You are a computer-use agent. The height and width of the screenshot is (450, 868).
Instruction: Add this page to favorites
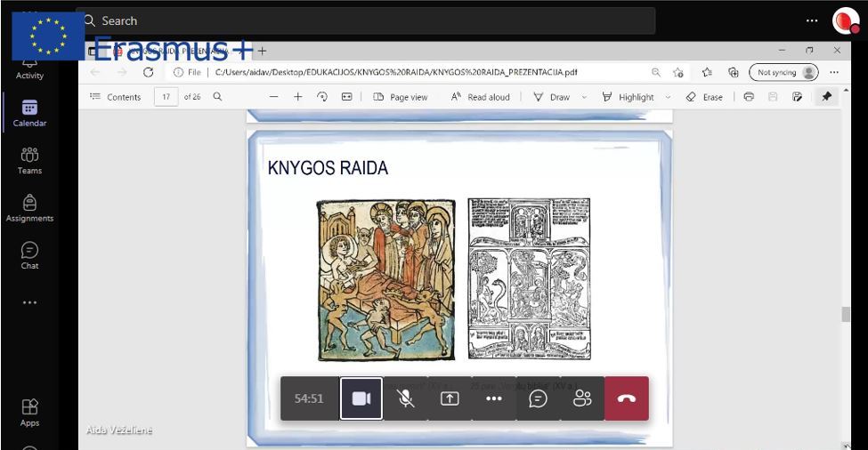coord(678,72)
